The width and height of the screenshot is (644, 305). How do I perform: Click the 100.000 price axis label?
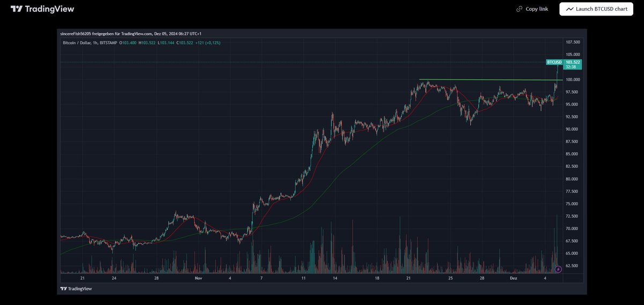[x=573, y=79]
